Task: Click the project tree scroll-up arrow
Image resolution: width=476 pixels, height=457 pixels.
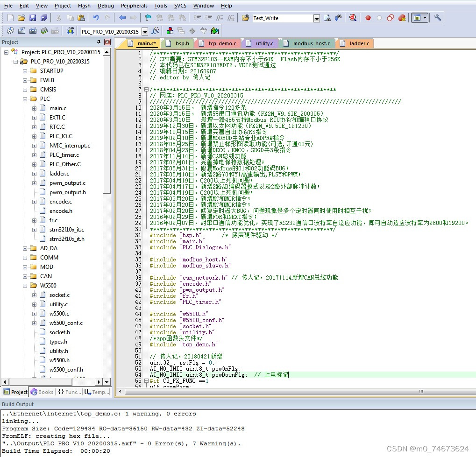Action: (x=107, y=52)
